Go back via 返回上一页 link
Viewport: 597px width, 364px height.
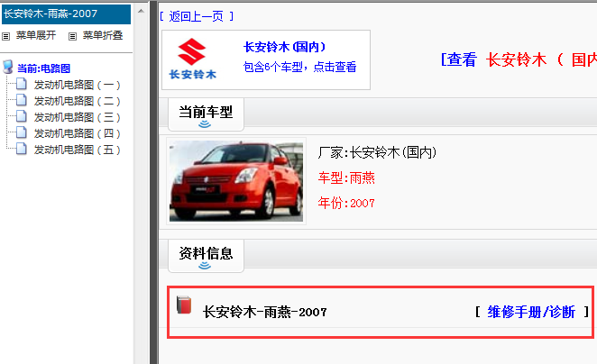pos(196,16)
